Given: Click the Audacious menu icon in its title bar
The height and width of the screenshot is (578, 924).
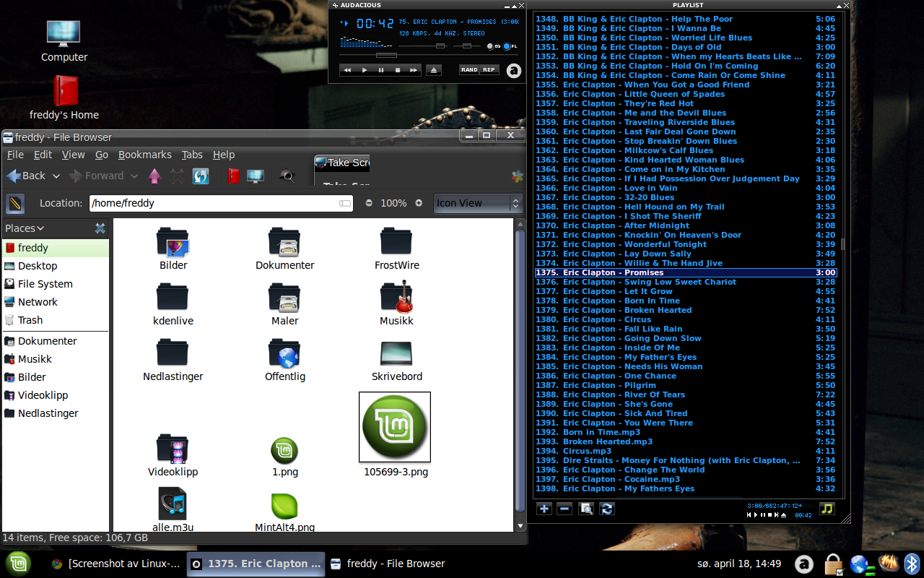Looking at the screenshot, I should 334,5.
